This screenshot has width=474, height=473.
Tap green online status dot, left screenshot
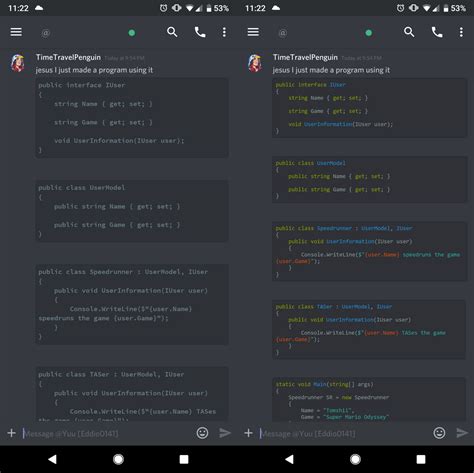coord(132,33)
